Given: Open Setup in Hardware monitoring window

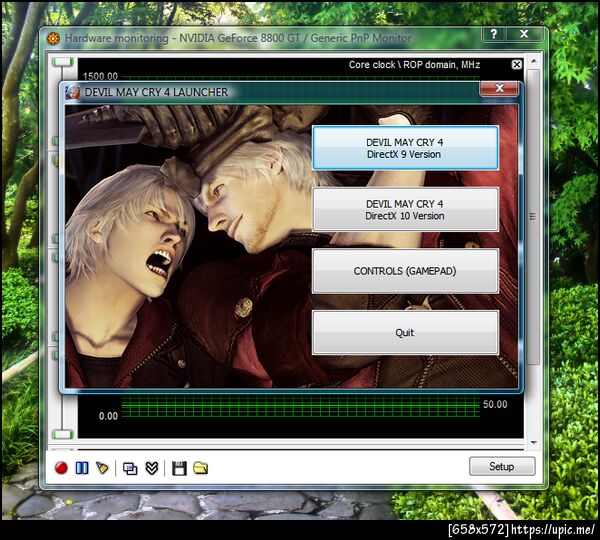Looking at the screenshot, I should coord(502,466).
